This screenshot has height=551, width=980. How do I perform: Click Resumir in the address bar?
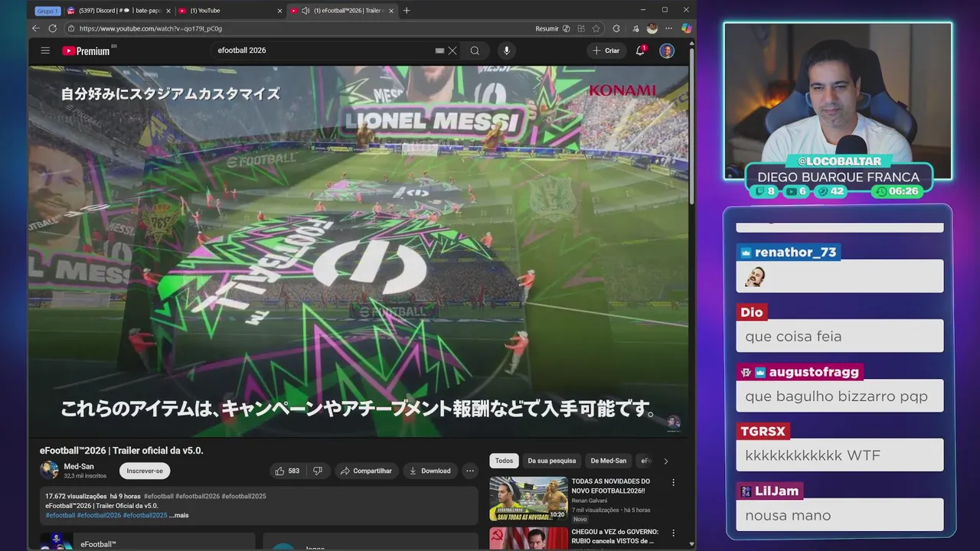click(547, 28)
